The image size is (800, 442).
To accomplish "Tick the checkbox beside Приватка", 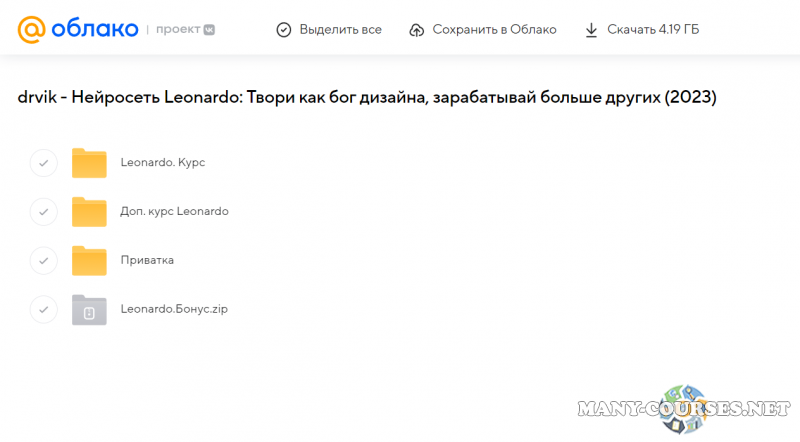I will [43, 260].
